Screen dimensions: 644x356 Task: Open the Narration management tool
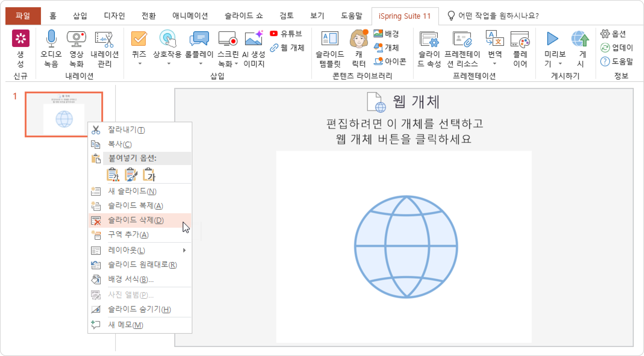tap(104, 39)
